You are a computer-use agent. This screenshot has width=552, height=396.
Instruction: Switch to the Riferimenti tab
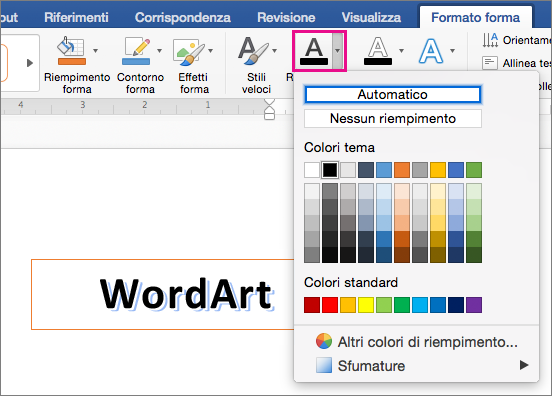coord(76,17)
